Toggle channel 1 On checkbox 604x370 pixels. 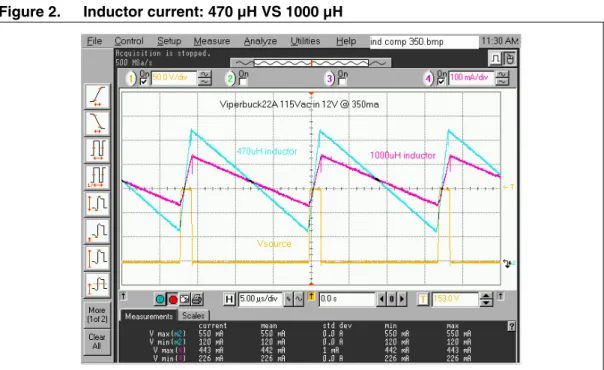(144, 82)
